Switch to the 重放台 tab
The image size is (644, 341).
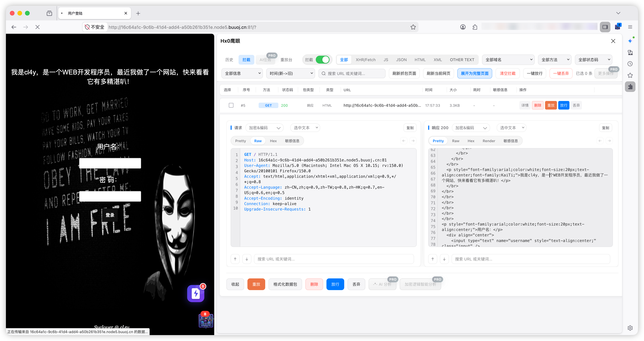(x=286, y=60)
